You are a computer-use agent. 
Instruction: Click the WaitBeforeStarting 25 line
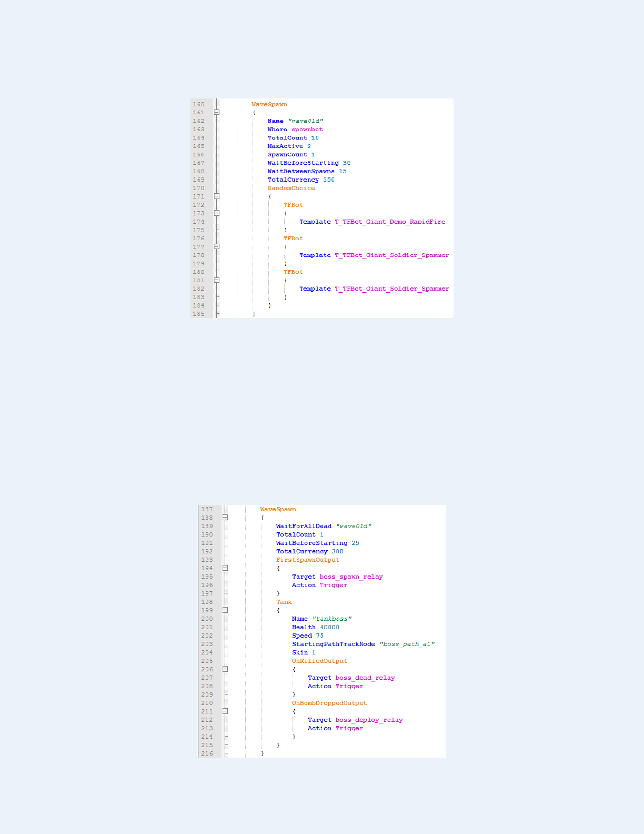coord(318,543)
